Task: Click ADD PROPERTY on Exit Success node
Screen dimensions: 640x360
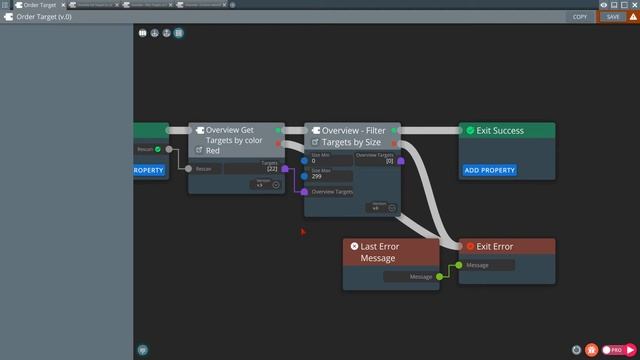Action: (x=489, y=170)
